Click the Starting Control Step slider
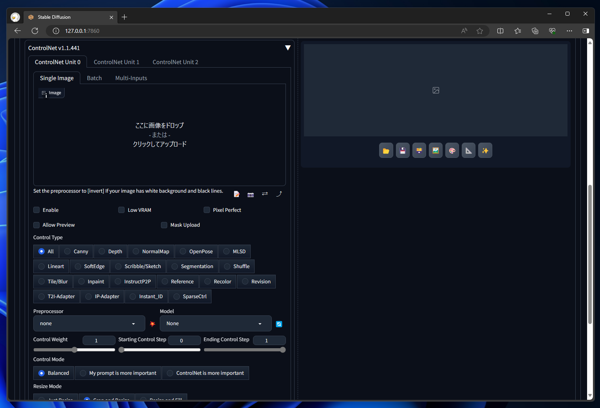 click(160, 349)
